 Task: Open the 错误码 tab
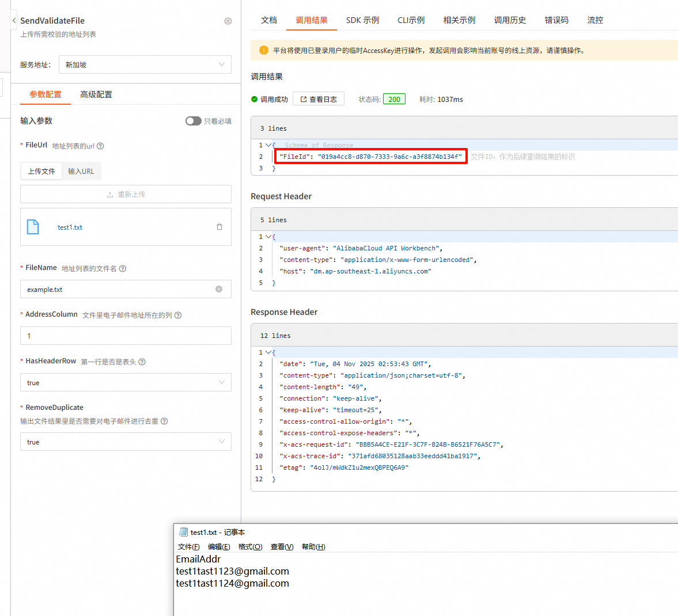556,20
